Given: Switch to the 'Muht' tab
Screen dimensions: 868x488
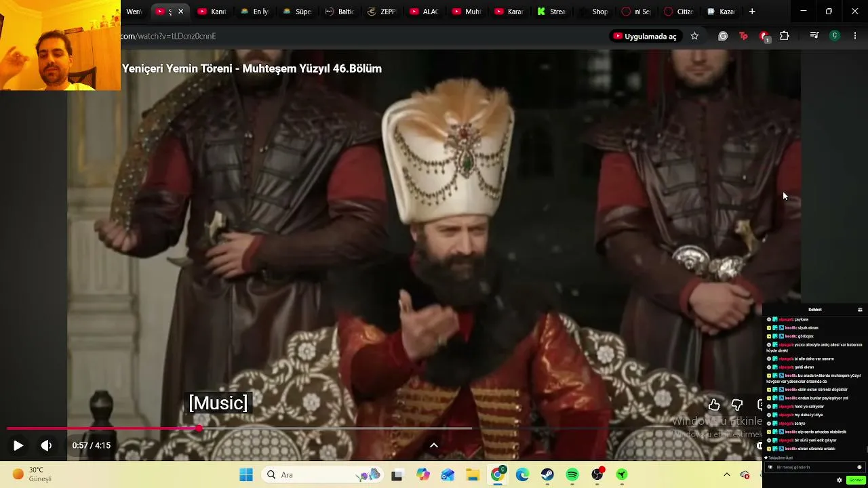Looking at the screenshot, I should click(x=466, y=12).
